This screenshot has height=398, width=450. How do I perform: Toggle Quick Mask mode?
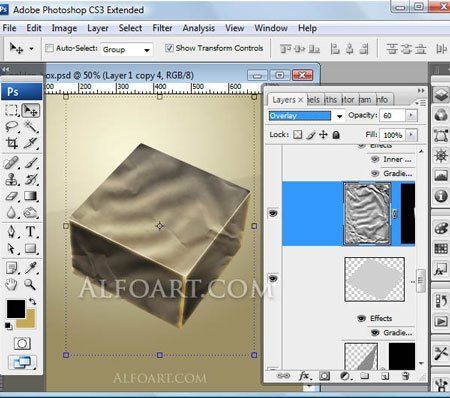(22, 343)
